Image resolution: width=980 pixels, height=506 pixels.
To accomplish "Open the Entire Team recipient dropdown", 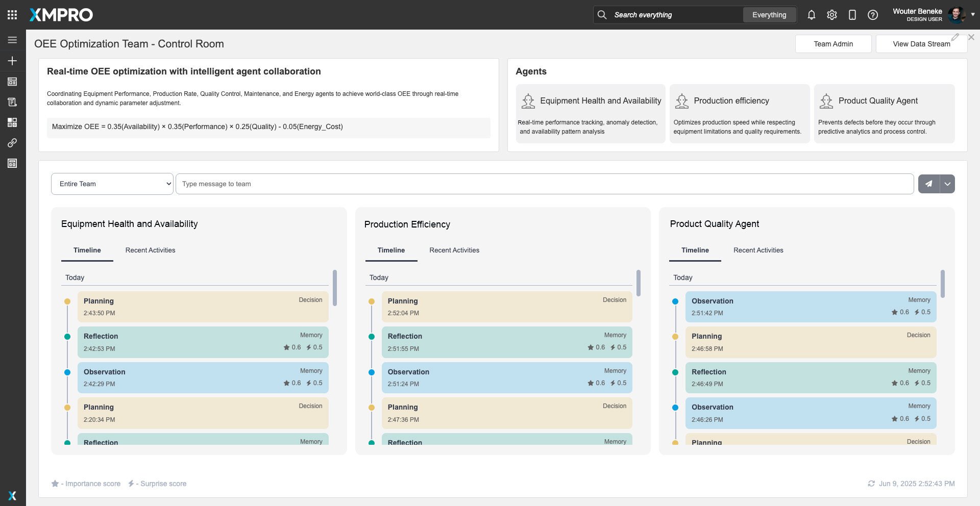I will coord(112,184).
